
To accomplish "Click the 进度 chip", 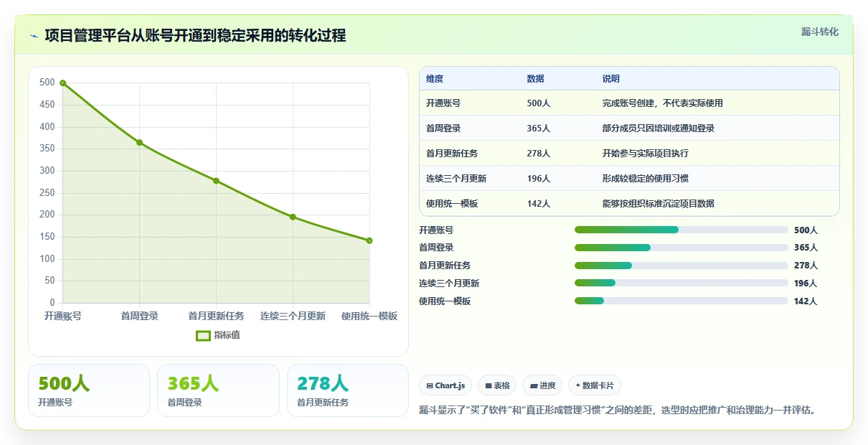I will pyautogui.click(x=542, y=385).
